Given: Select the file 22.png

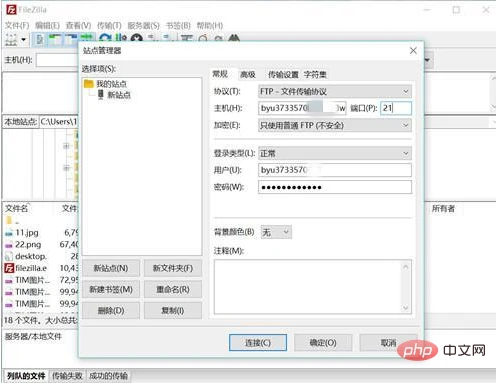Looking at the screenshot, I should [x=28, y=245].
